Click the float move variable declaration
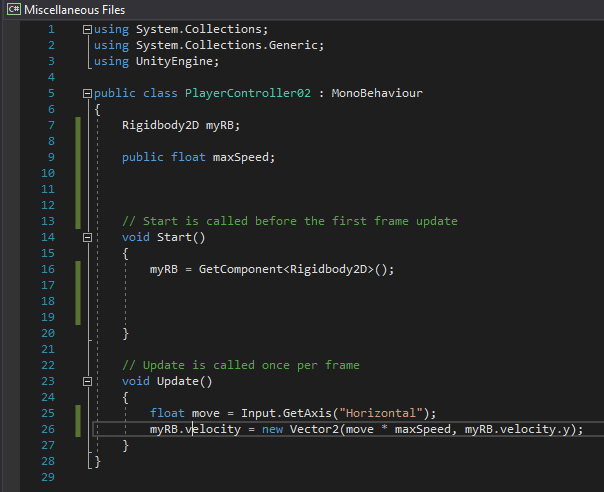This screenshot has width=604, height=492. click(185, 413)
